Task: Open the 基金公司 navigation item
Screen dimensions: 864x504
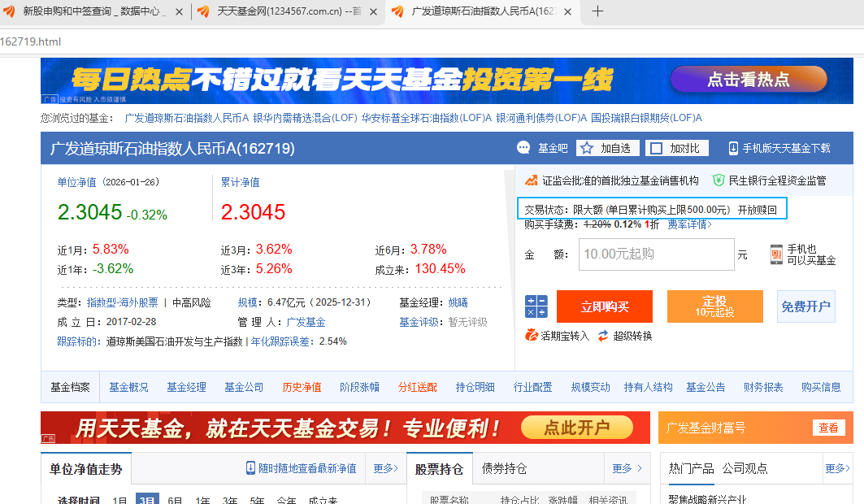Action: pyautogui.click(x=244, y=387)
